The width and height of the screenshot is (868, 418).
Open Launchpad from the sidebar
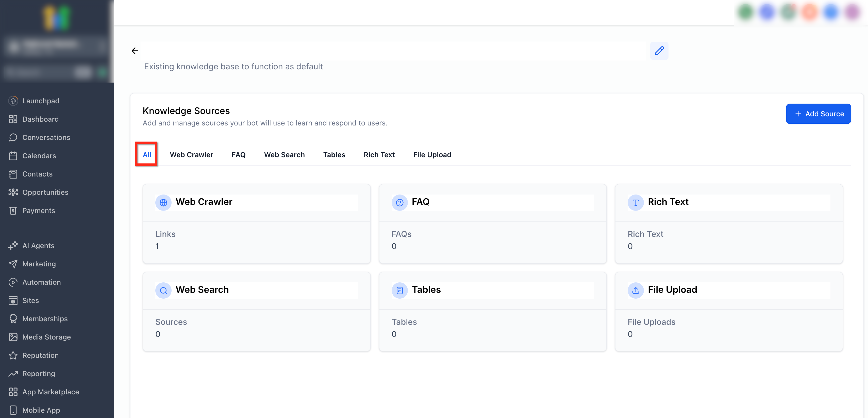click(40, 101)
